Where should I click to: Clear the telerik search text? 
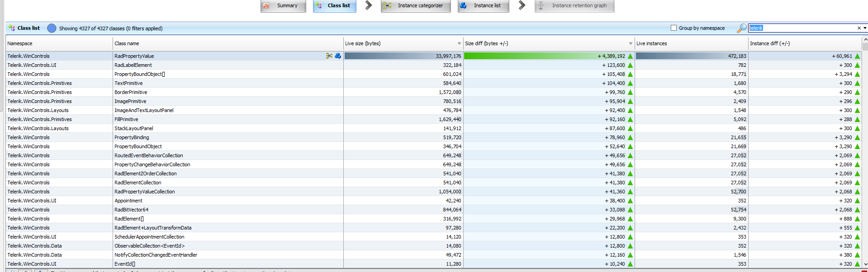coord(859,28)
